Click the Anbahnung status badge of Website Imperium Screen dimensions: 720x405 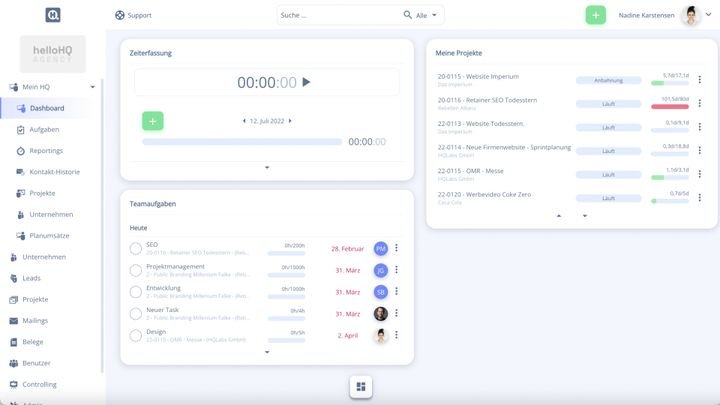608,80
